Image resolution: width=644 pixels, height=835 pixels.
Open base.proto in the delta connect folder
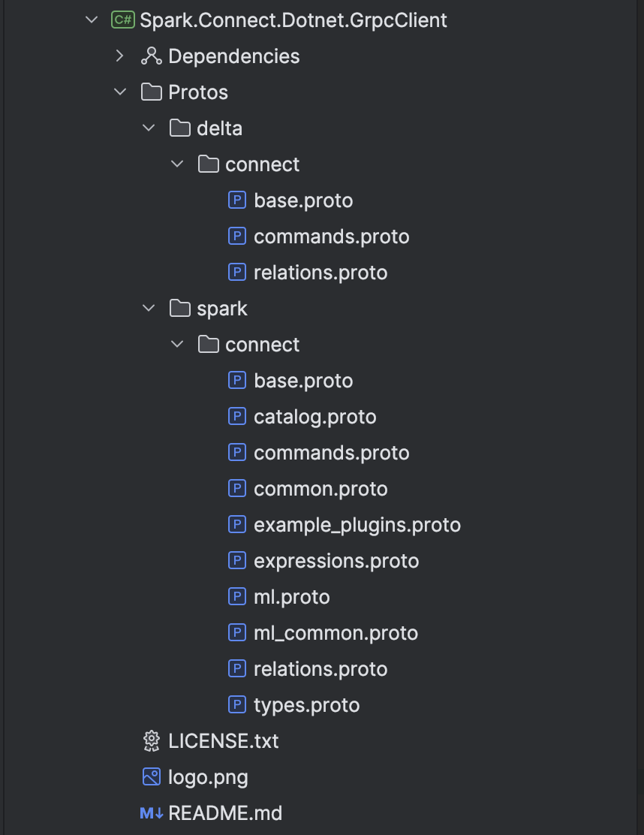pos(303,200)
